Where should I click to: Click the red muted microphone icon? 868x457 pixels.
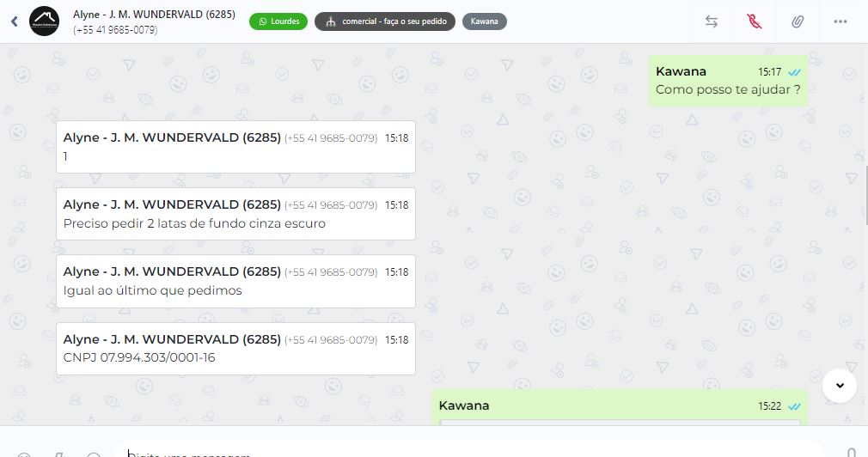[754, 21]
